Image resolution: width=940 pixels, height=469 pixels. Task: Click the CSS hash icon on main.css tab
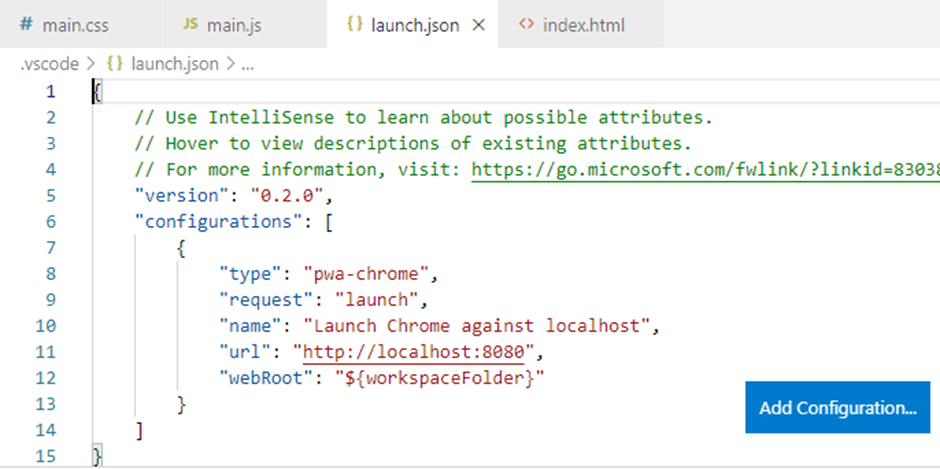26,25
